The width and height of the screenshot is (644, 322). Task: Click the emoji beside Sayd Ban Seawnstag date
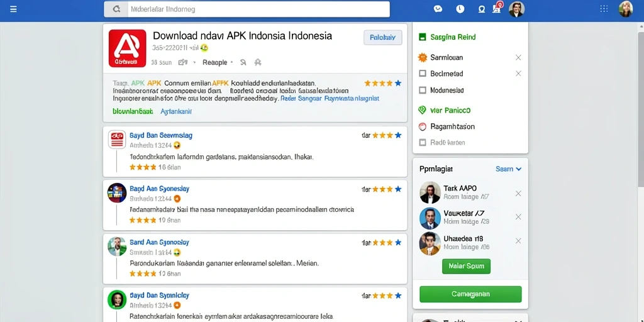coord(177,145)
